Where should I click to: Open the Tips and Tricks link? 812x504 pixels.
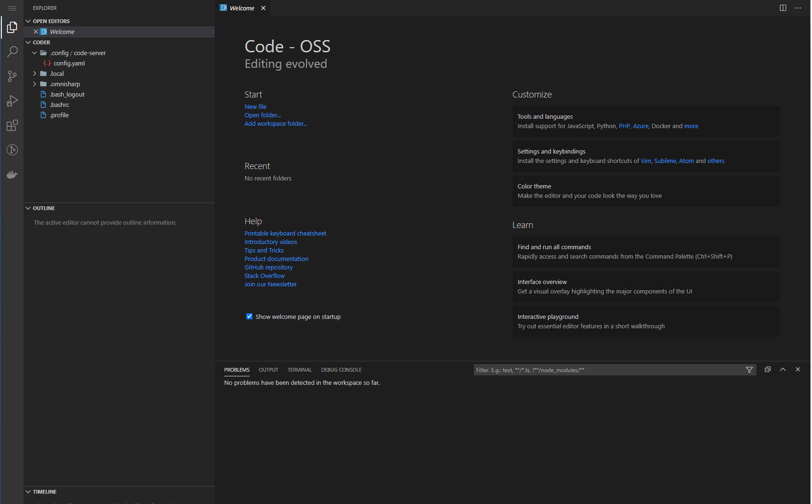coord(264,251)
